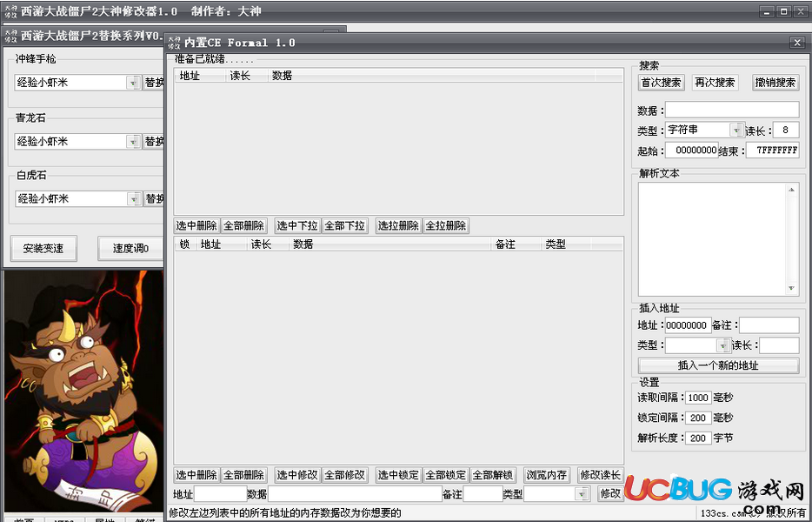The height and width of the screenshot is (522, 812).
Task: Click the 全部解锁 button
Action: 493,475
